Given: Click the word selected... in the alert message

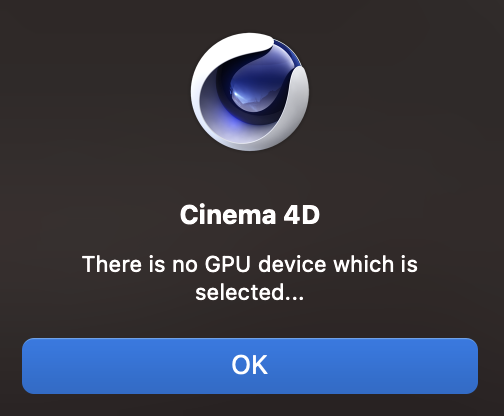Looking at the screenshot, I should [x=250, y=292].
